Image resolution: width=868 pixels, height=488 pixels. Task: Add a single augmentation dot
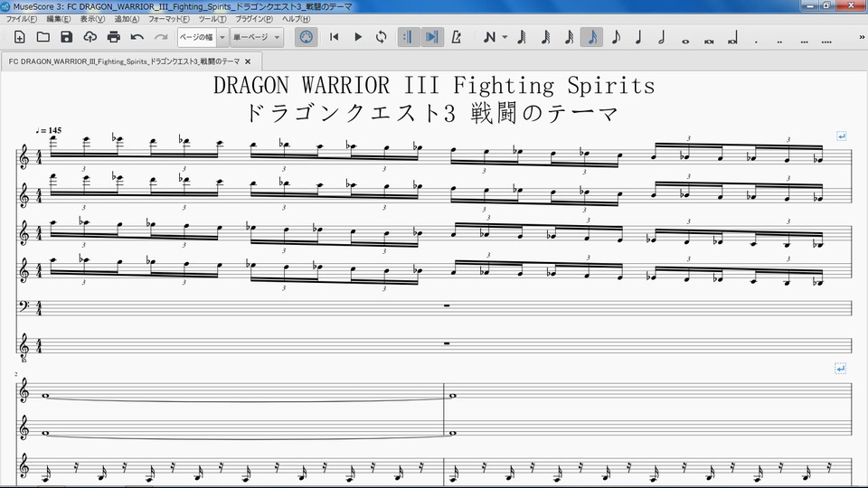(x=756, y=41)
